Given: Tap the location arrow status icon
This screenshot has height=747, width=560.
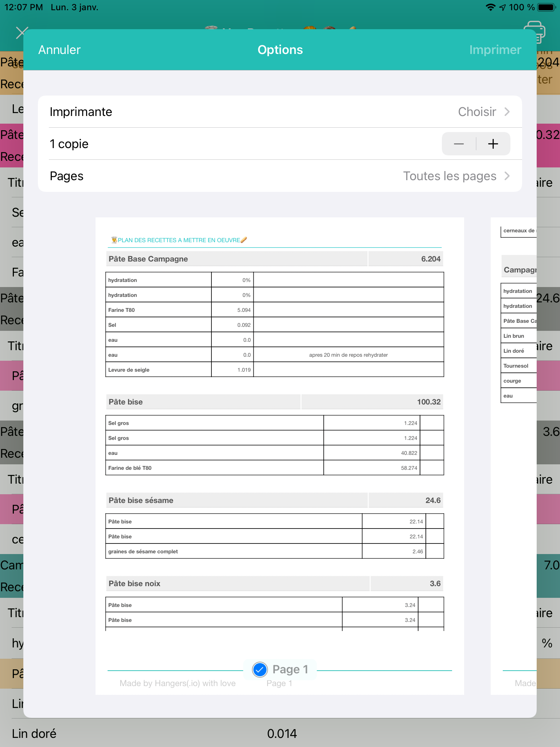Looking at the screenshot, I should [x=503, y=7].
